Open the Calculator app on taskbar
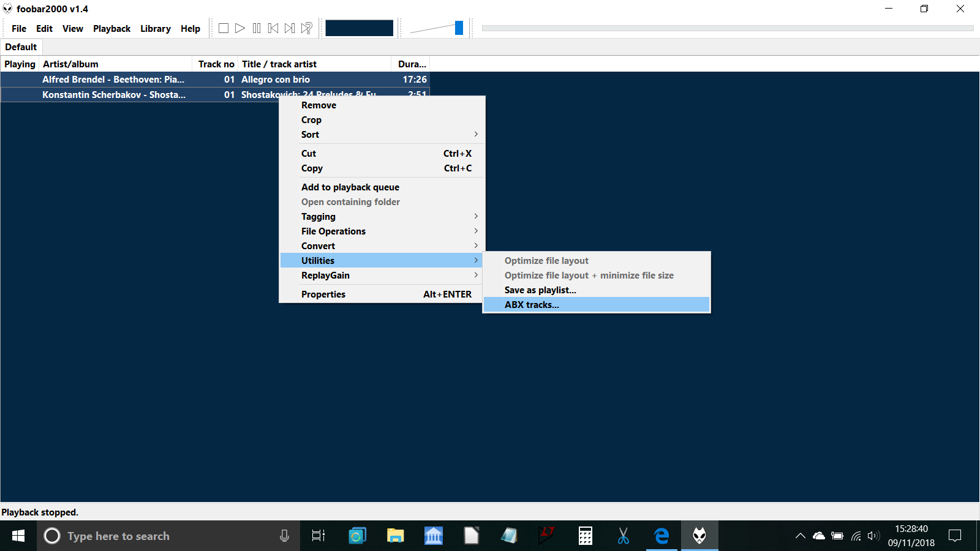 click(x=586, y=536)
